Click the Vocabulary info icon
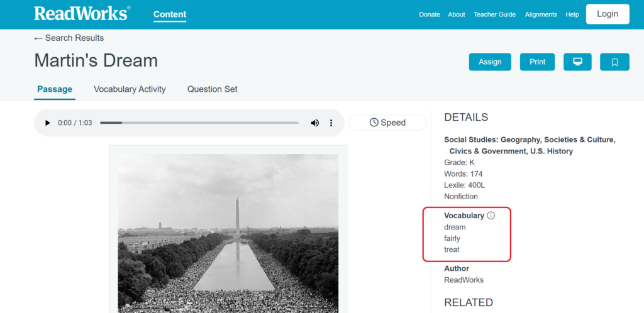Image resolution: width=644 pixels, height=313 pixels. coord(491,216)
